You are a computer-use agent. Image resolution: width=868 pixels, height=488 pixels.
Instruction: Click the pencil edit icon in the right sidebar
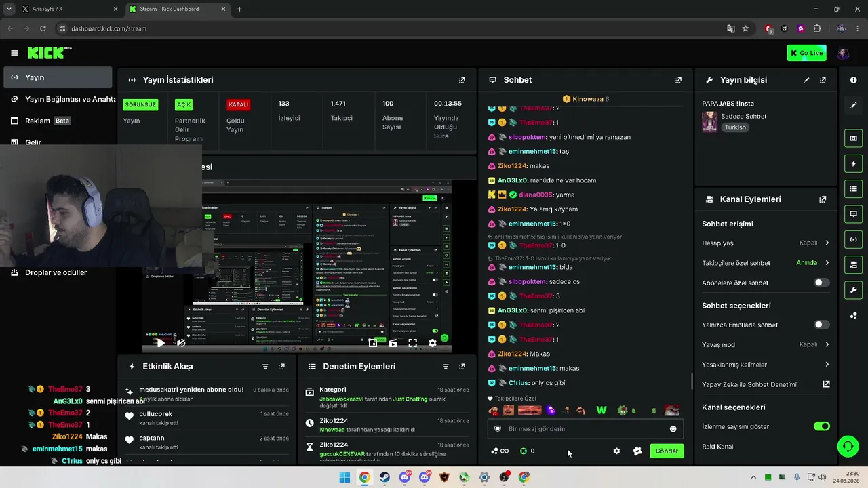point(853,106)
